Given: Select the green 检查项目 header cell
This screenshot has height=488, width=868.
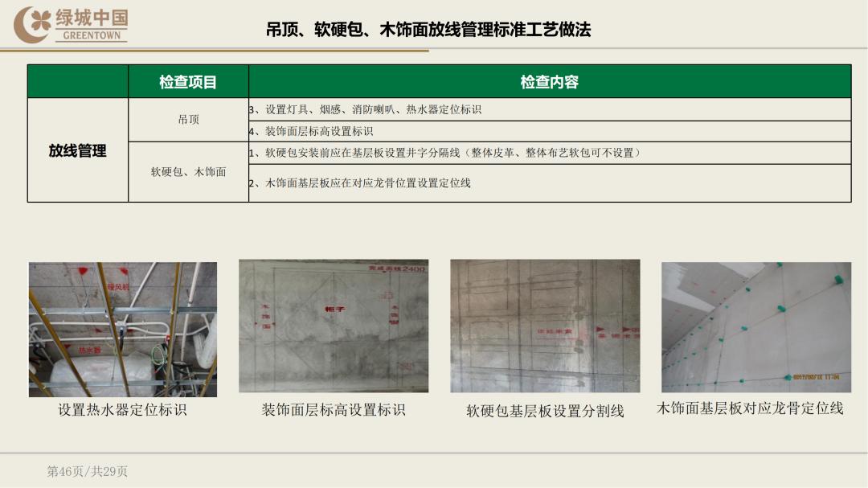Looking at the screenshot, I should pos(189,81).
